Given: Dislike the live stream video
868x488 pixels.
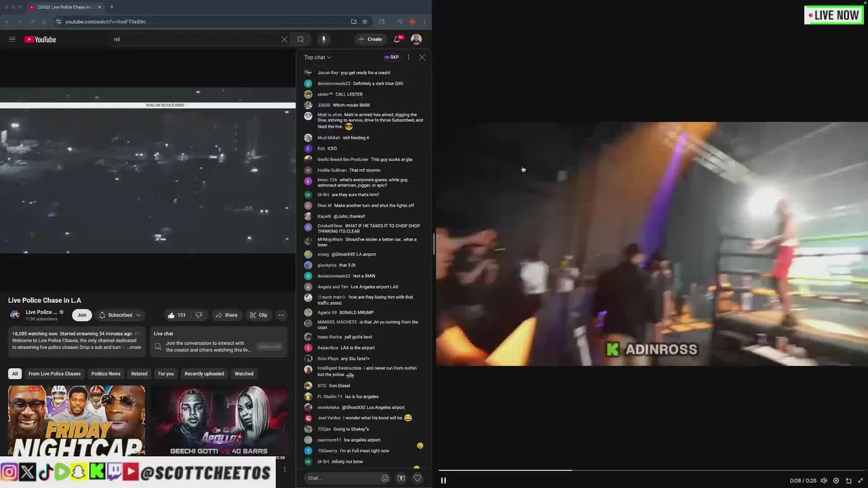Looking at the screenshot, I should [x=199, y=314].
